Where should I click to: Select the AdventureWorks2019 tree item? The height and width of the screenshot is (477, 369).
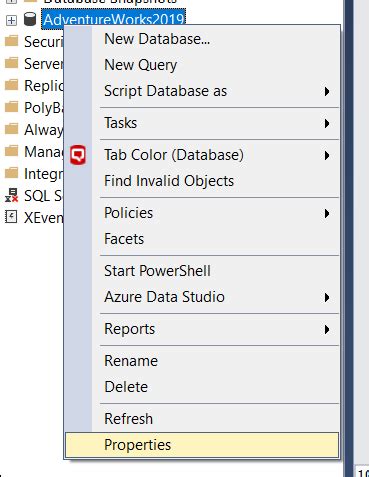click(113, 19)
